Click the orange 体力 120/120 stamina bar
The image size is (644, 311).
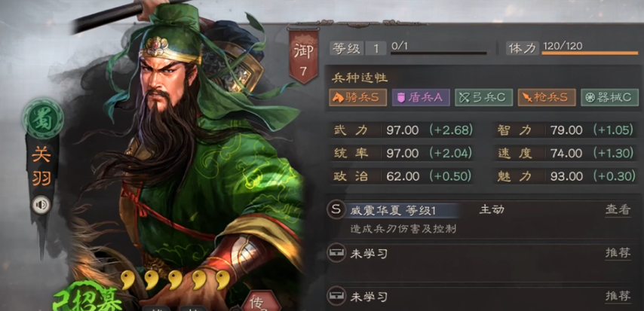point(590,53)
